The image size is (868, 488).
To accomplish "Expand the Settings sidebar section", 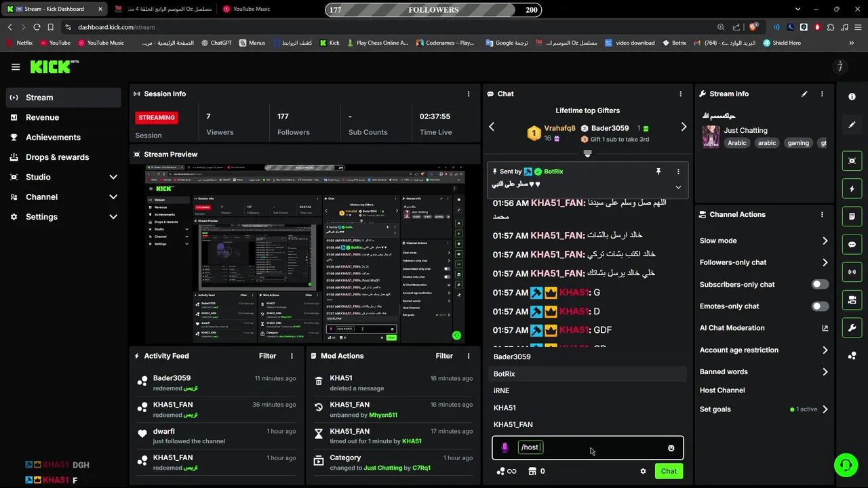I will pyautogui.click(x=113, y=217).
